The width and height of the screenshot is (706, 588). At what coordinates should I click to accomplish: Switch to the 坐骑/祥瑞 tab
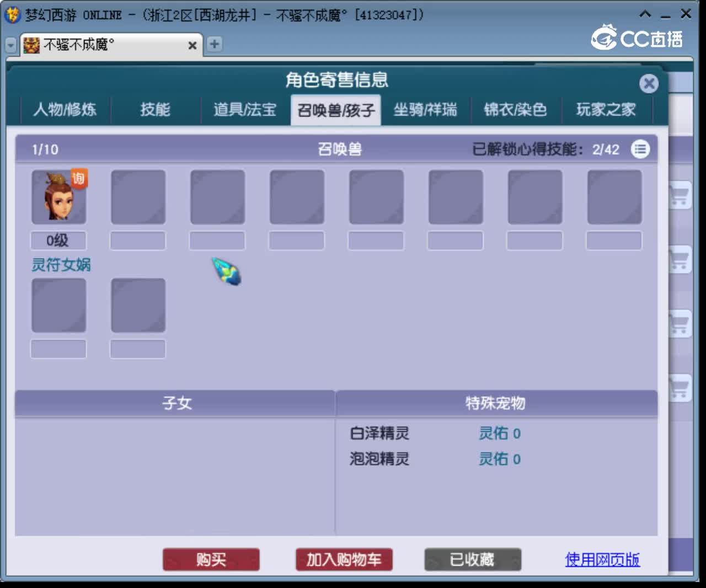tap(425, 109)
